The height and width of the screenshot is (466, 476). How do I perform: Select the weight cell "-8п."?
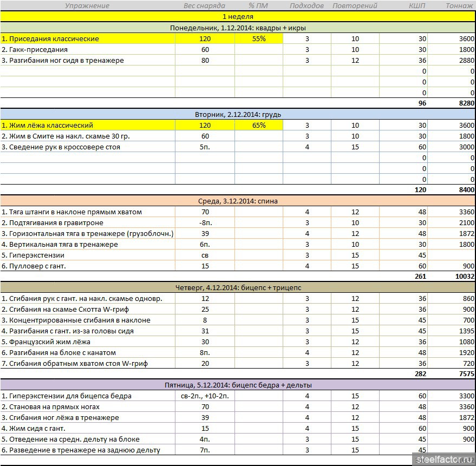click(x=205, y=222)
